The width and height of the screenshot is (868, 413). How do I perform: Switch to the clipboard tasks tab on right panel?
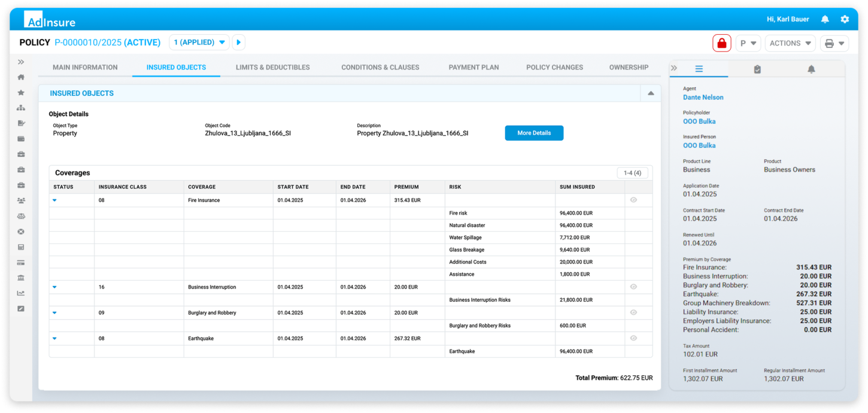coord(756,69)
